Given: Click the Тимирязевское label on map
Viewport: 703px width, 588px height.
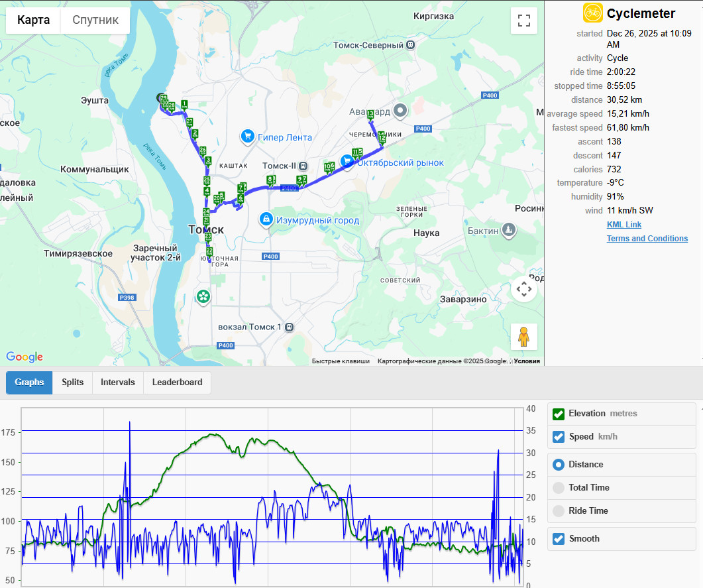Looking at the screenshot, I should click(x=78, y=253).
